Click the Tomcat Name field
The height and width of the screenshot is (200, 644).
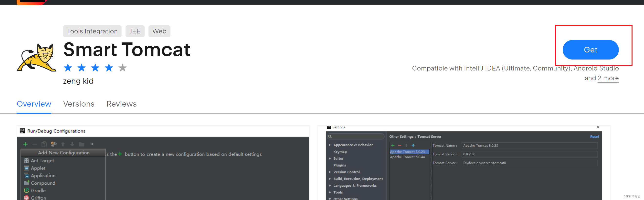[x=529, y=145]
